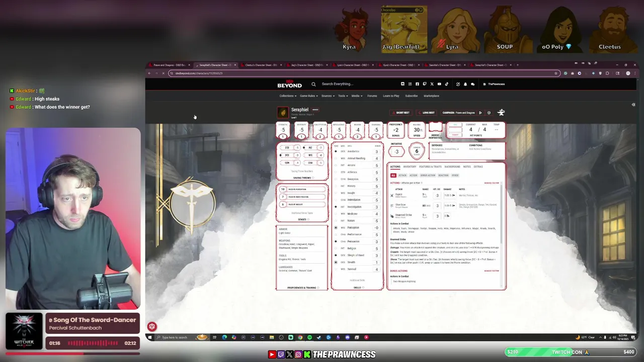
Task: Toggle Perception proficiency circle
Action: click(x=336, y=228)
